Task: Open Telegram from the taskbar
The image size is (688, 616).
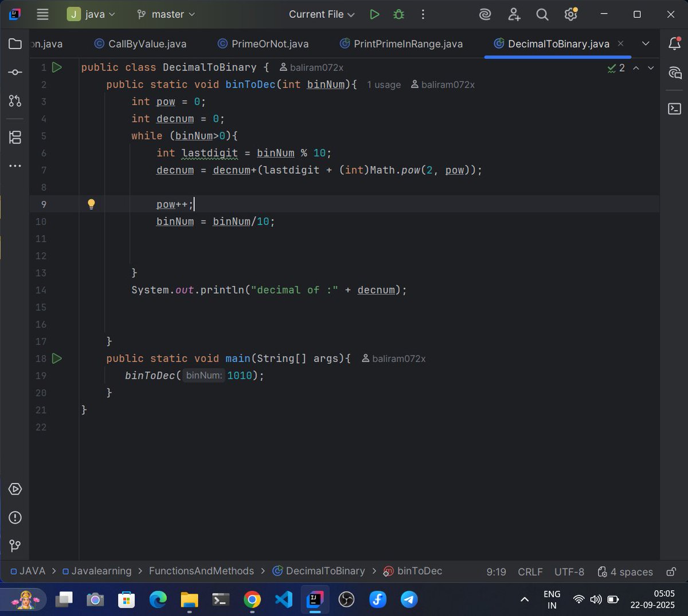Action: [409, 599]
